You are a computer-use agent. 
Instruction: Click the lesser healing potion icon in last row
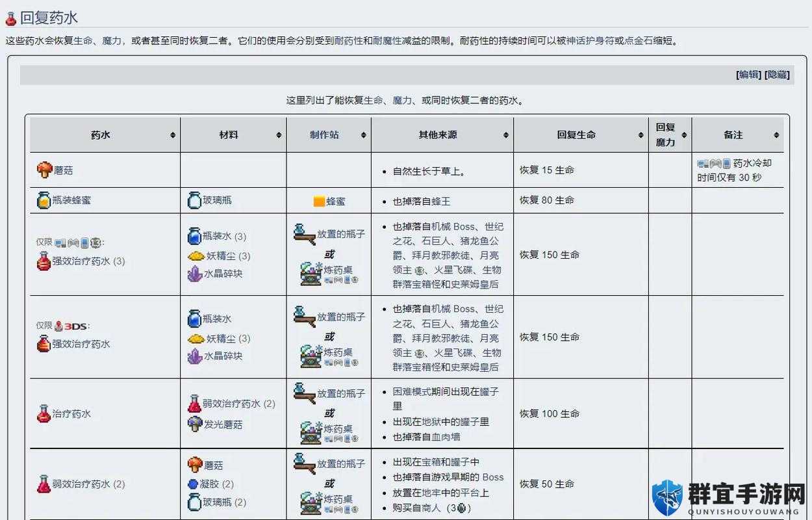44,484
